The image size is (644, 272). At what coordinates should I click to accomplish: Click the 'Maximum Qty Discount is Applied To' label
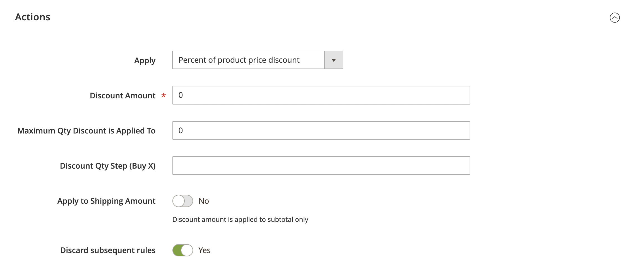coord(86,131)
